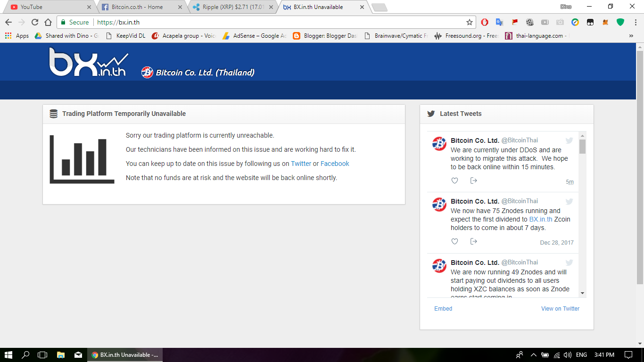
Task: Open @BitcoinThai handle on the first tweet
Action: (520, 140)
